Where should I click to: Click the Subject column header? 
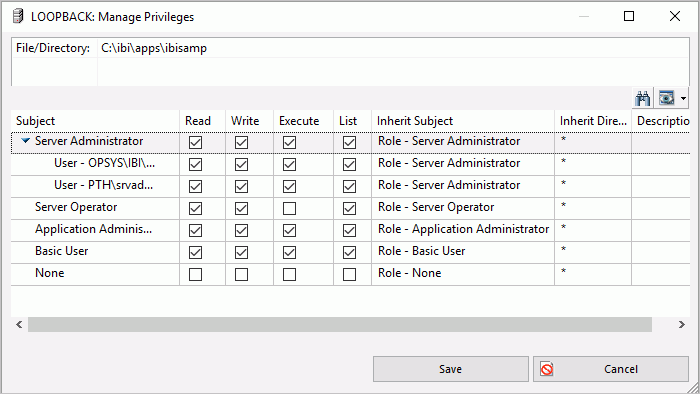(95, 121)
